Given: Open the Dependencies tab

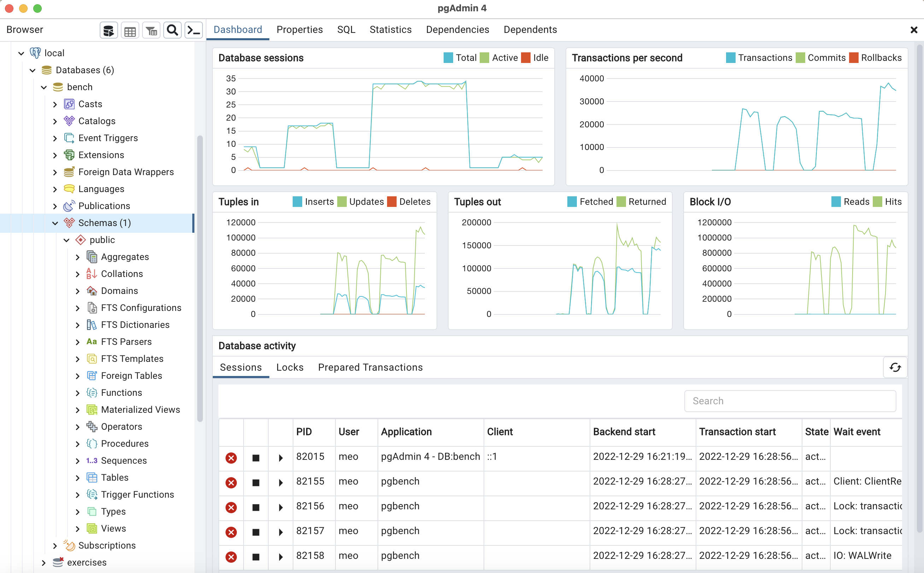Looking at the screenshot, I should [x=457, y=30].
